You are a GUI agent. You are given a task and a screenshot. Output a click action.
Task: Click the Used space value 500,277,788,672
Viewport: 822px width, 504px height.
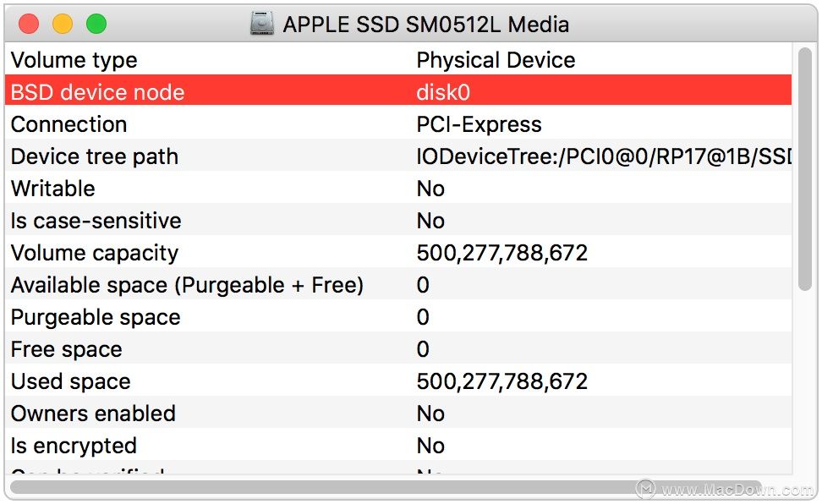pos(501,381)
